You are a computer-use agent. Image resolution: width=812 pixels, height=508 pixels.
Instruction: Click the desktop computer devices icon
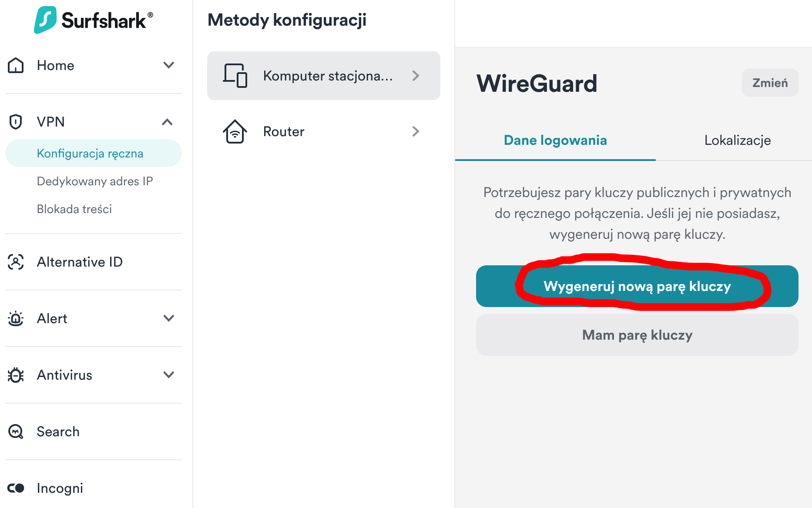point(235,76)
